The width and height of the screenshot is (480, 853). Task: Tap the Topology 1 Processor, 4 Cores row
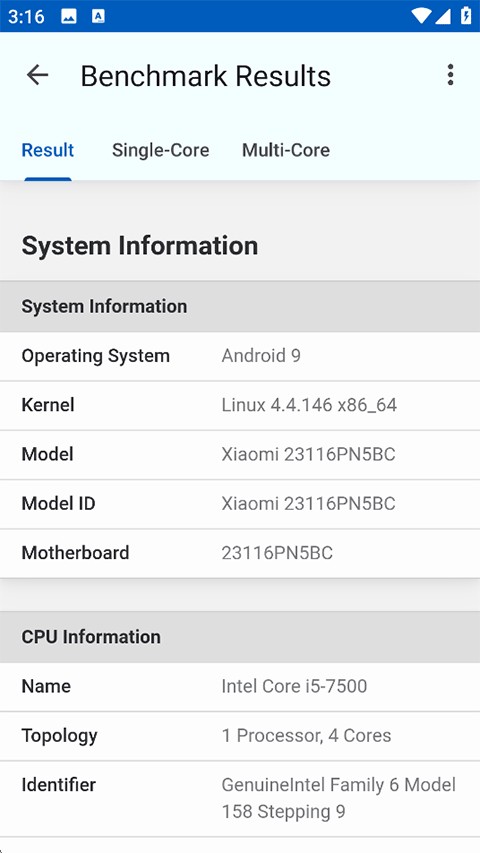click(x=240, y=736)
